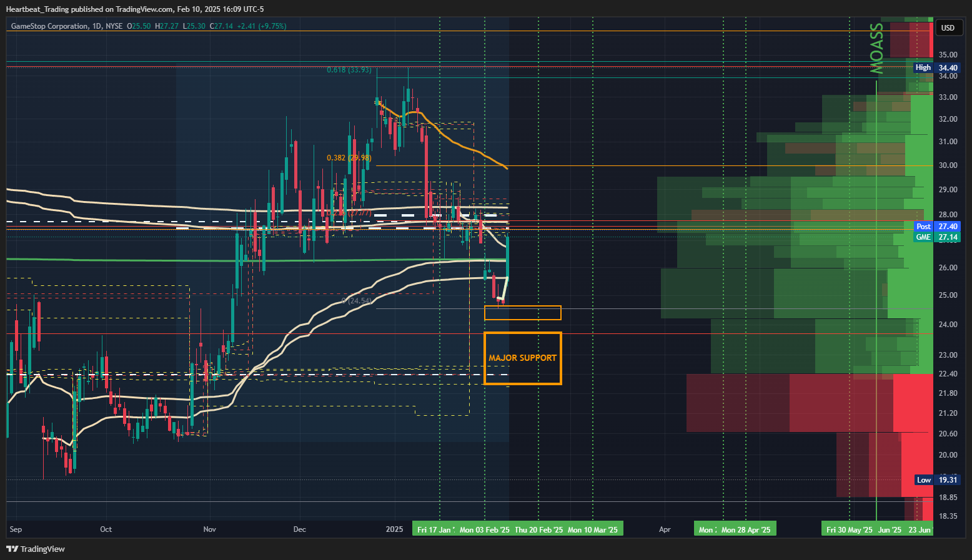972x560 pixels.
Task: Click the 23 Jun date marker
Action: point(920,529)
